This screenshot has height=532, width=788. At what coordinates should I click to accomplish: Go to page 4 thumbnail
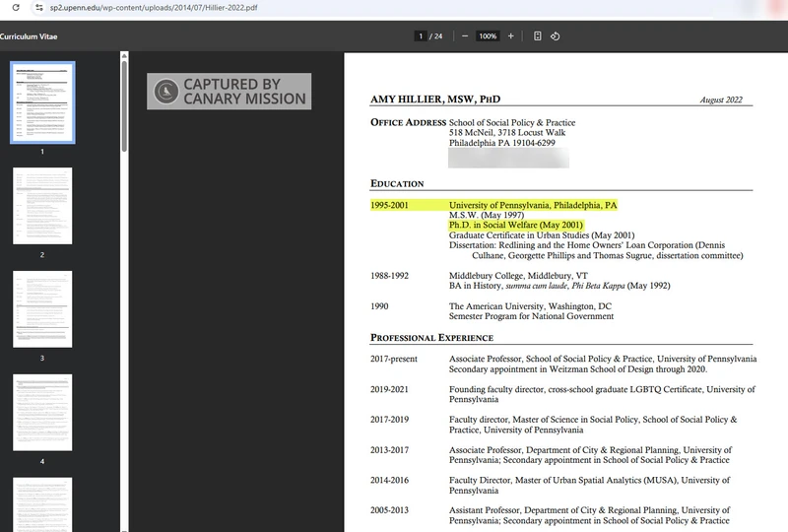point(42,413)
